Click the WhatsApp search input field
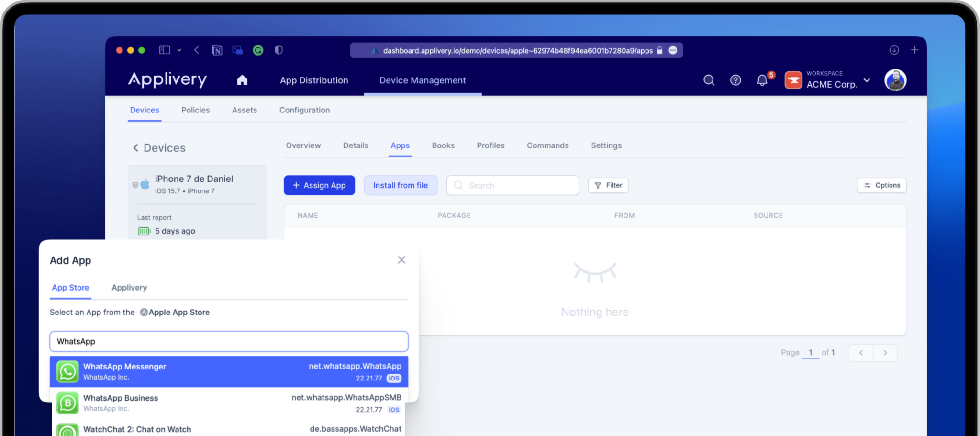The image size is (980, 436). point(228,341)
